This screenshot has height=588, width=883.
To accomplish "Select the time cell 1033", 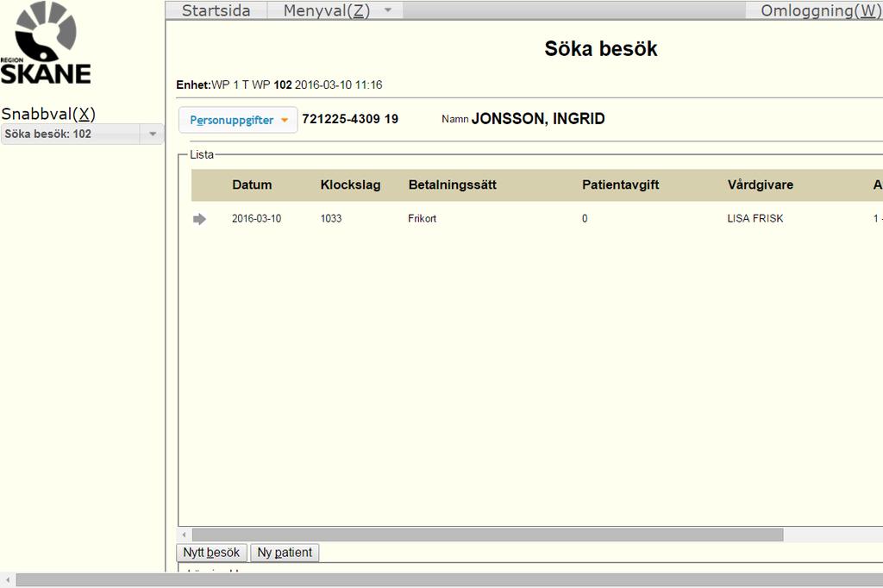I will 331,218.
